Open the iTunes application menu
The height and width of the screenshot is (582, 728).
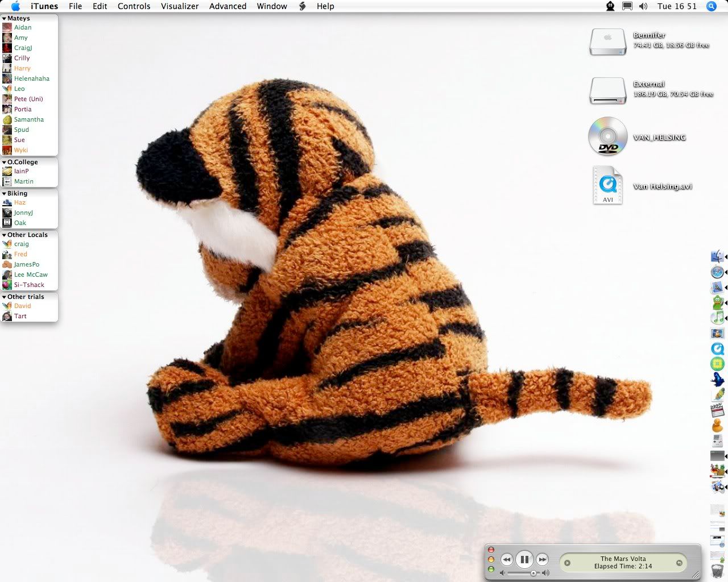[44, 6]
